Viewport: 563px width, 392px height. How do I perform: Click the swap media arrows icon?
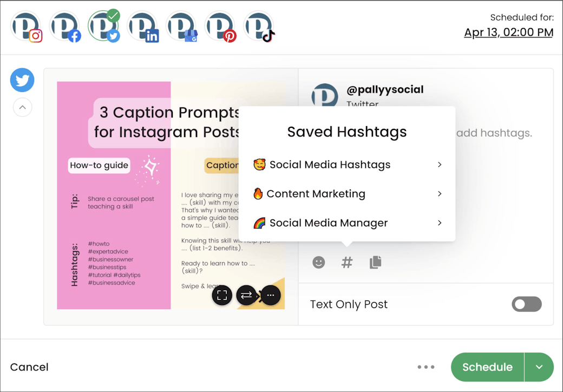[x=246, y=295]
